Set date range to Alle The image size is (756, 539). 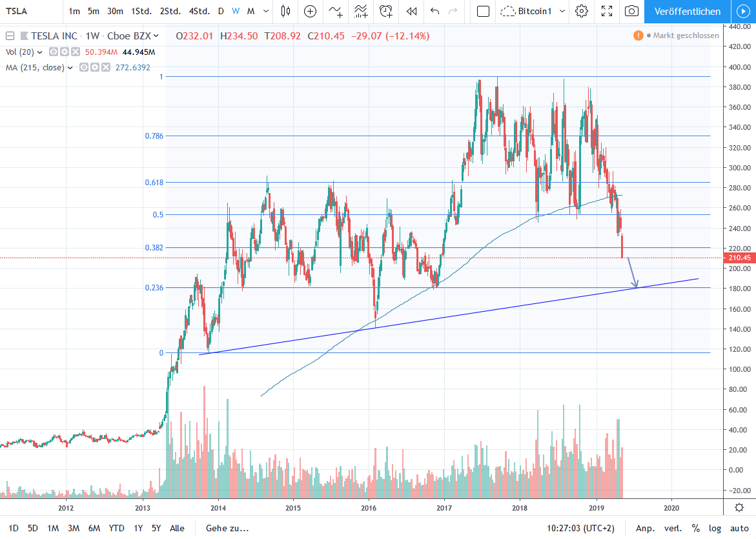click(x=177, y=528)
